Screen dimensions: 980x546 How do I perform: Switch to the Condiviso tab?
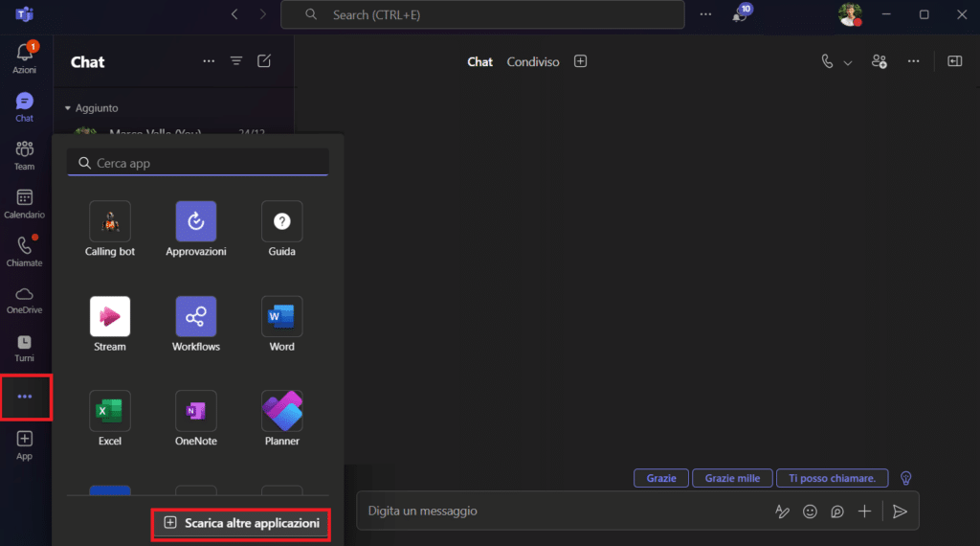tap(533, 62)
